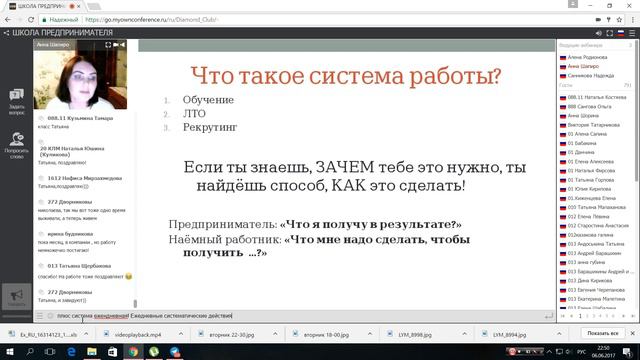
Task: Close the downloads bar
Action: pos(633,333)
